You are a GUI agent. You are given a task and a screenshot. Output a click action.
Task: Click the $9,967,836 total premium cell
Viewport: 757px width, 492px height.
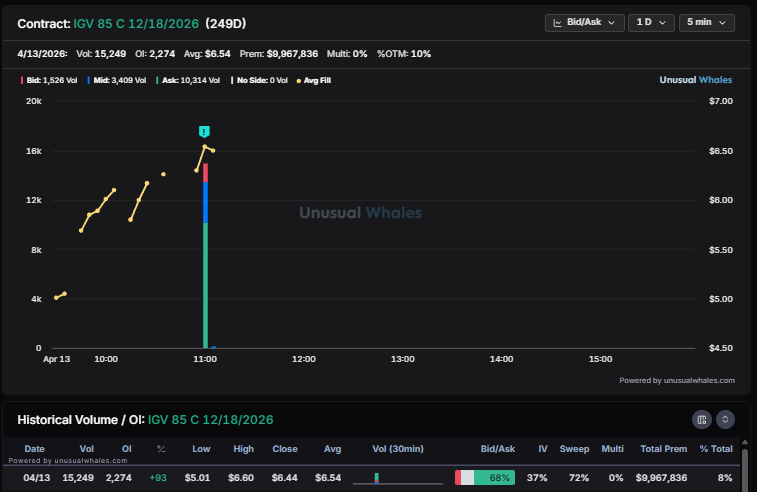pos(661,478)
